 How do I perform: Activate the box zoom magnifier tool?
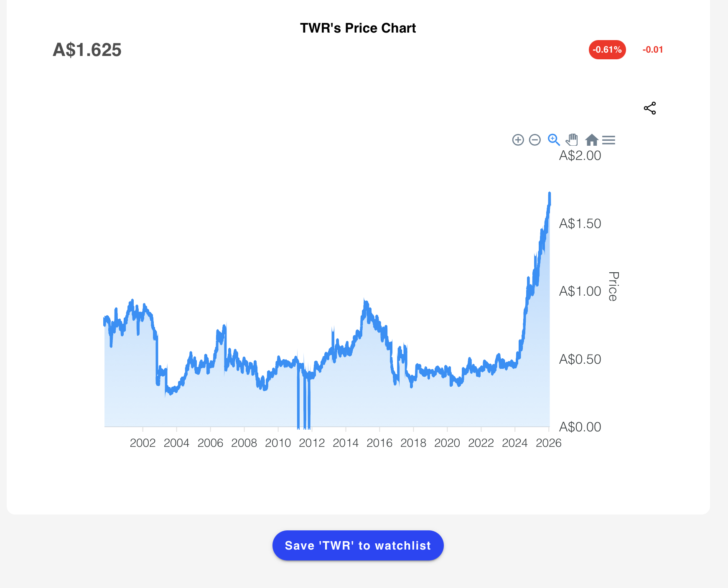[x=554, y=140]
